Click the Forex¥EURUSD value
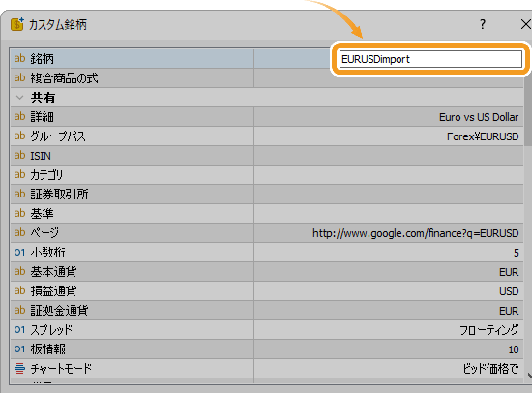Screen dimensions: 532x393 tap(483, 136)
